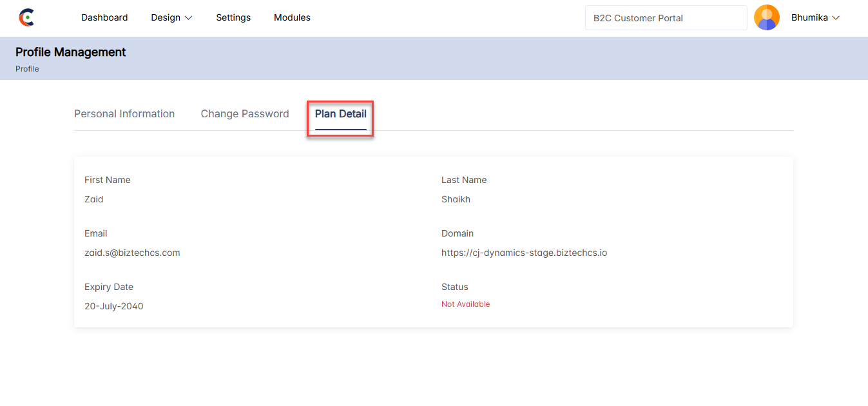Click the Profile breadcrumb link
The image size is (868, 406).
pyautogui.click(x=27, y=69)
